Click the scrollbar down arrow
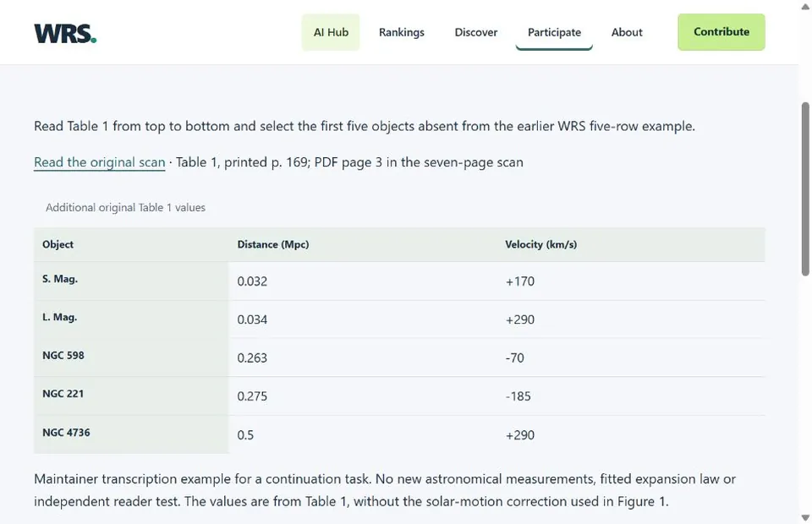Image resolution: width=812 pixels, height=524 pixels. coord(805,518)
